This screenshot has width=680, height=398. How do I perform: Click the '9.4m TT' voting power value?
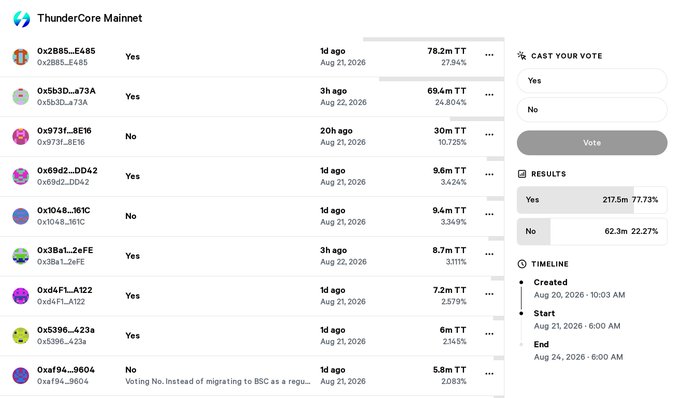click(x=449, y=211)
